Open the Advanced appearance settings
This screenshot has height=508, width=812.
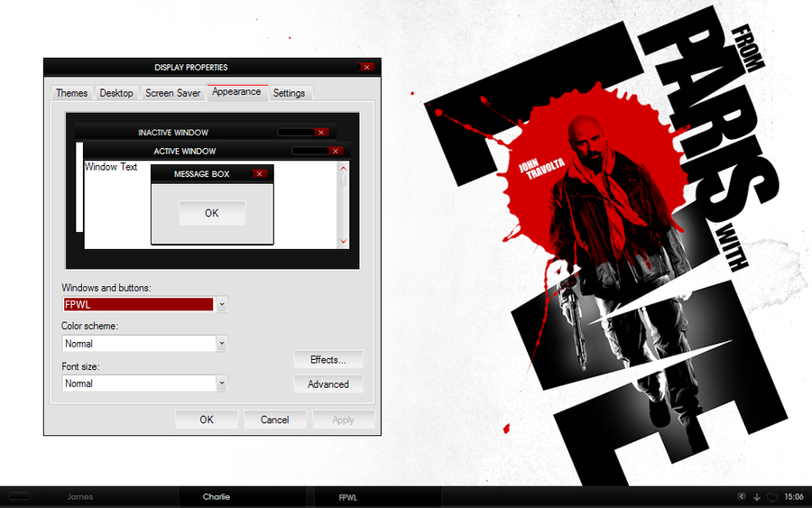coord(328,384)
